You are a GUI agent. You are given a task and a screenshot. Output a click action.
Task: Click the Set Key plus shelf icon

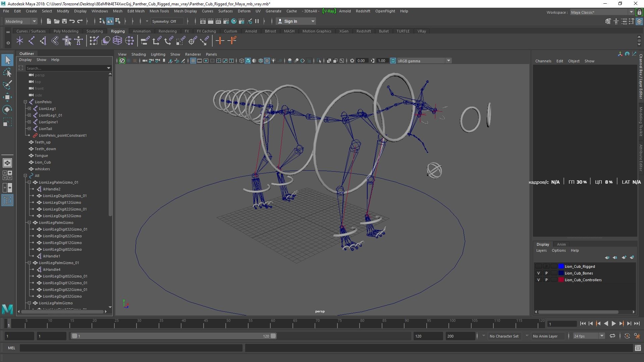[220, 41]
